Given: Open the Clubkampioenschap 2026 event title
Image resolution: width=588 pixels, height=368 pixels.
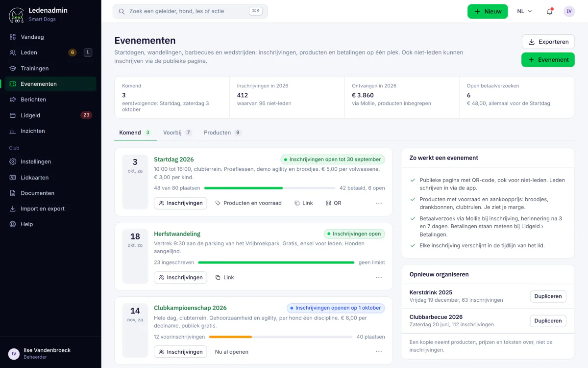Looking at the screenshot, I should click(190, 308).
